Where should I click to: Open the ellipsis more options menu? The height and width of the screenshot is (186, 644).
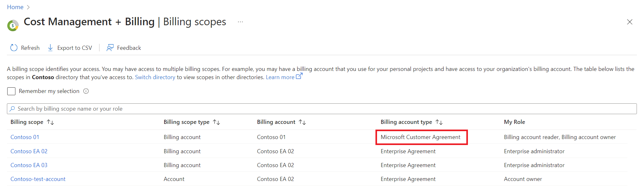click(x=240, y=22)
